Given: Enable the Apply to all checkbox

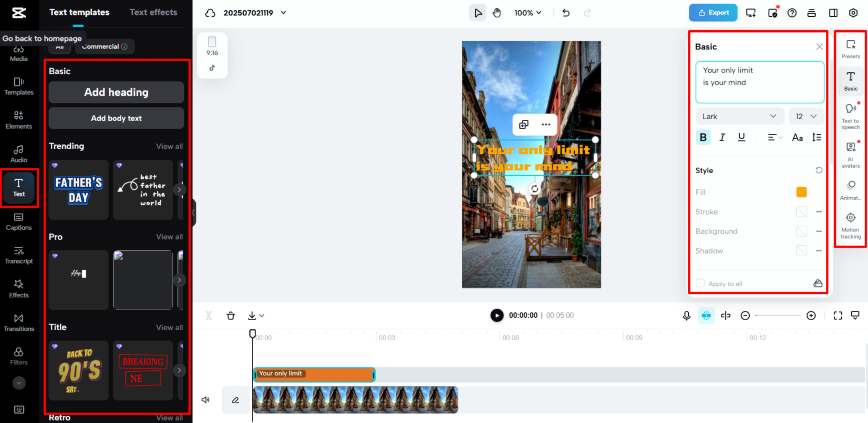Looking at the screenshot, I should point(700,283).
